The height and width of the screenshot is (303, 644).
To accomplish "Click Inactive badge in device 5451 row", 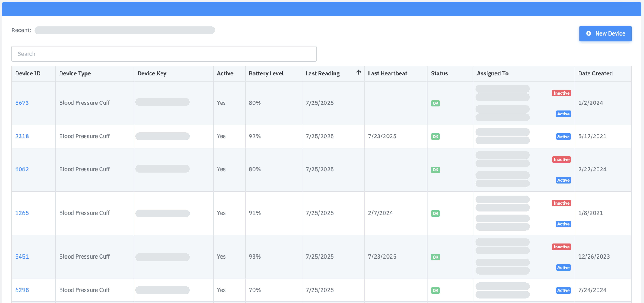I will (x=561, y=247).
